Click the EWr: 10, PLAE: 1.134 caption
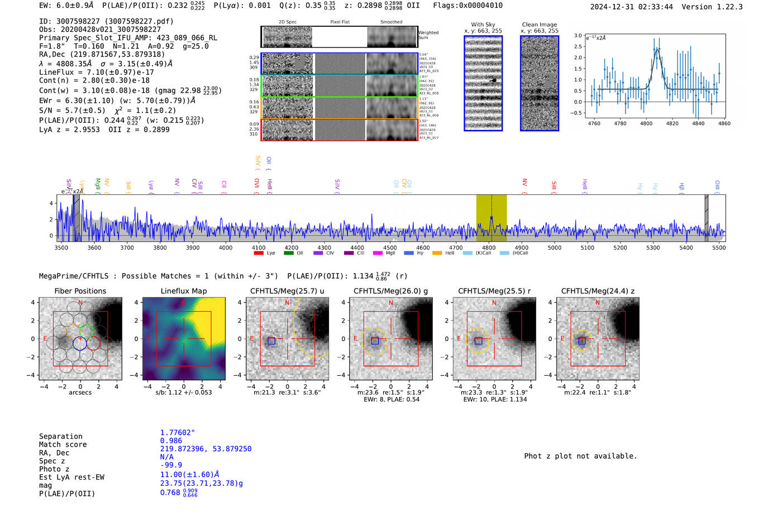The height and width of the screenshot is (532, 782). click(x=495, y=400)
